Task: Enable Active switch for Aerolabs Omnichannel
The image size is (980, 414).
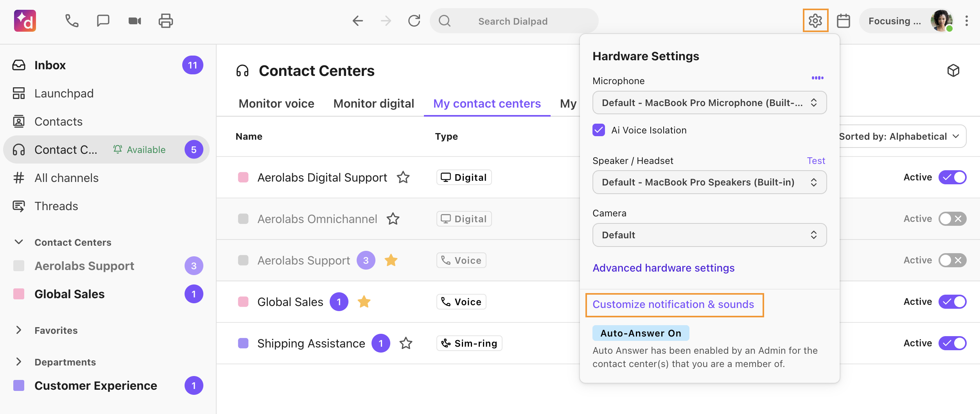Action: [x=952, y=219]
